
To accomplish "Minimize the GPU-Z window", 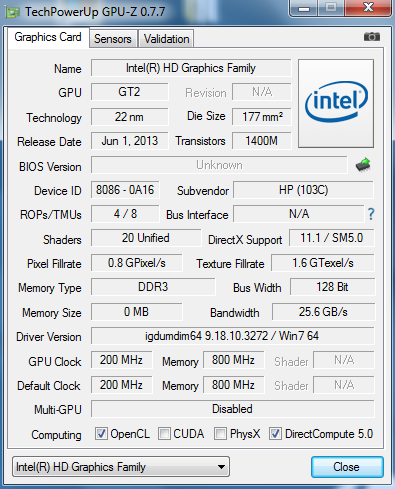I will pos(304,8).
